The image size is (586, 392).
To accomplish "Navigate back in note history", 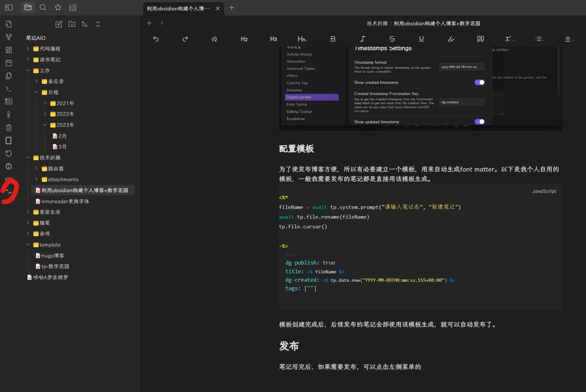I will tap(149, 23).
